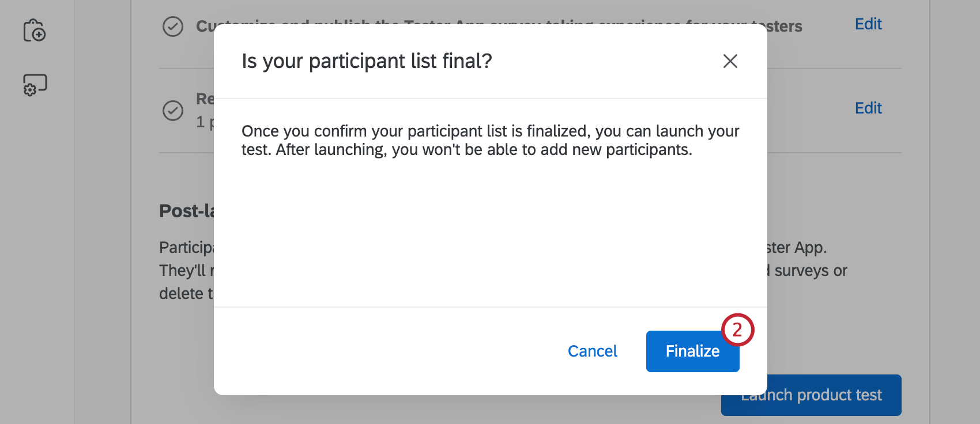Edit the participants review step
This screenshot has width=980, height=424.
click(868, 108)
